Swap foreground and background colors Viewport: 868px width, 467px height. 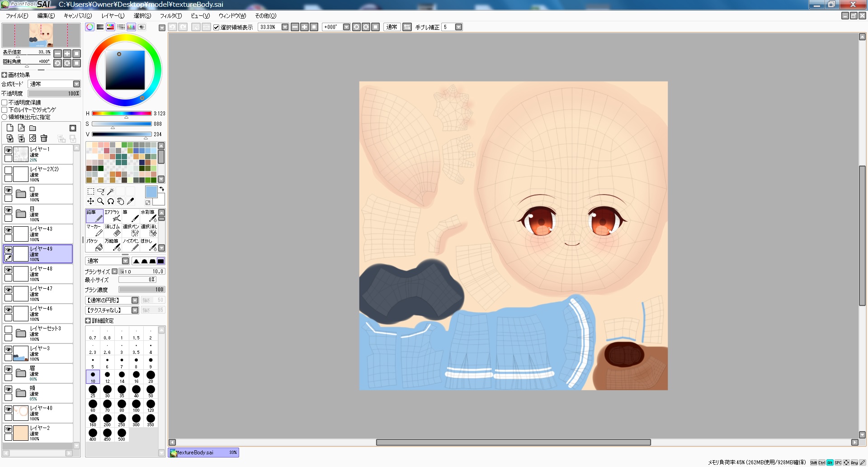tap(161, 189)
